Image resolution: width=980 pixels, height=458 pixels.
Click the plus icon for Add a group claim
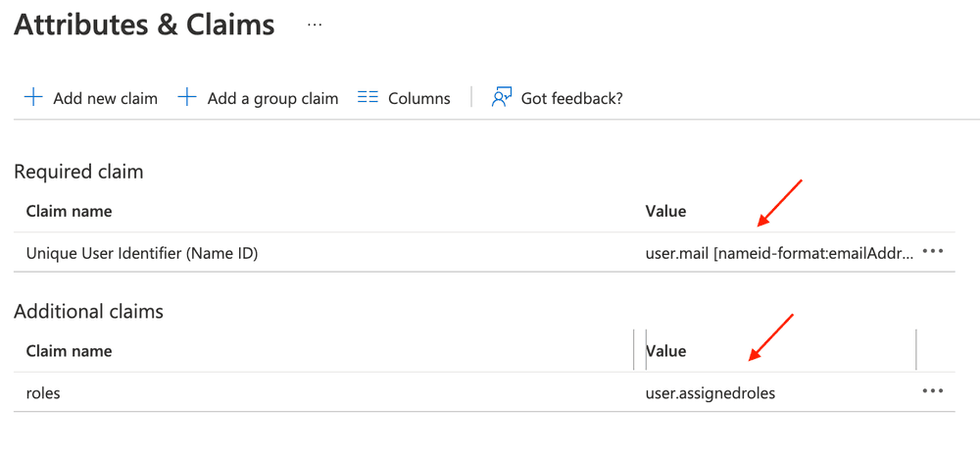(x=187, y=98)
